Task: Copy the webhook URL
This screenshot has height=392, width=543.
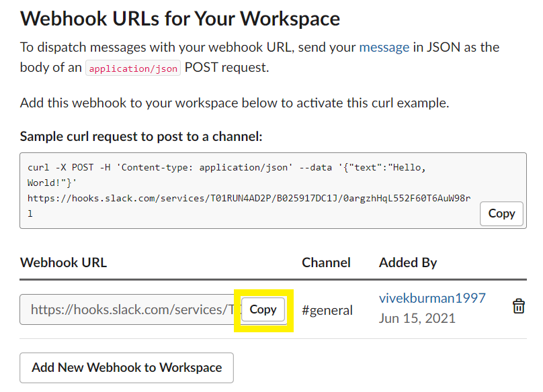Action: pyautogui.click(x=263, y=309)
